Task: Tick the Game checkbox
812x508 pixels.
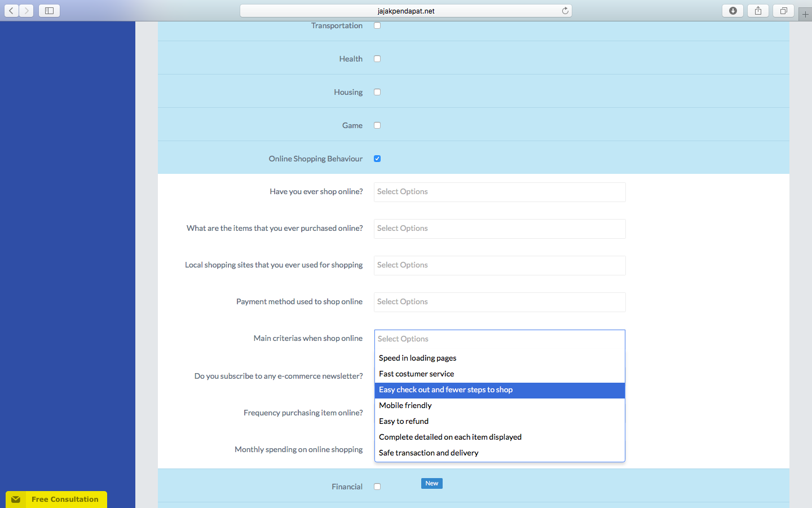Action: pyautogui.click(x=377, y=125)
